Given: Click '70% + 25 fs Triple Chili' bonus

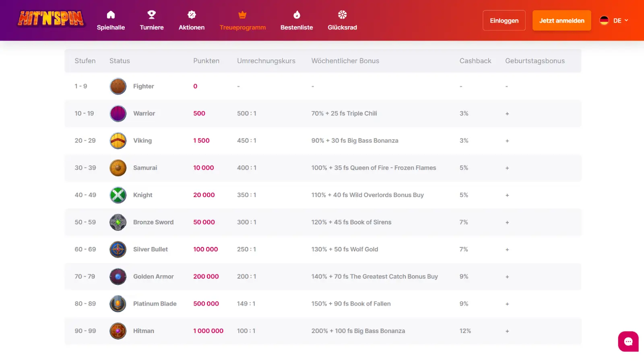Looking at the screenshot, I should (344, 113).
